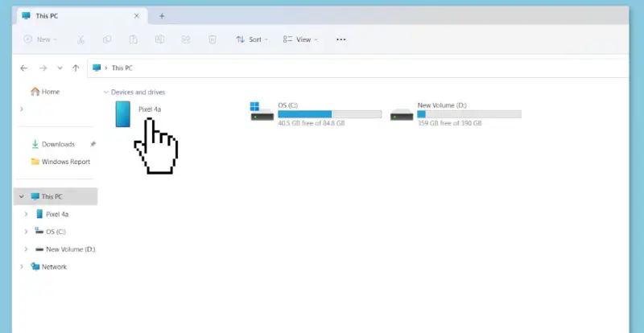
Task: Expand New Volume (D:) in sidebar
Action: click(26, 249)
